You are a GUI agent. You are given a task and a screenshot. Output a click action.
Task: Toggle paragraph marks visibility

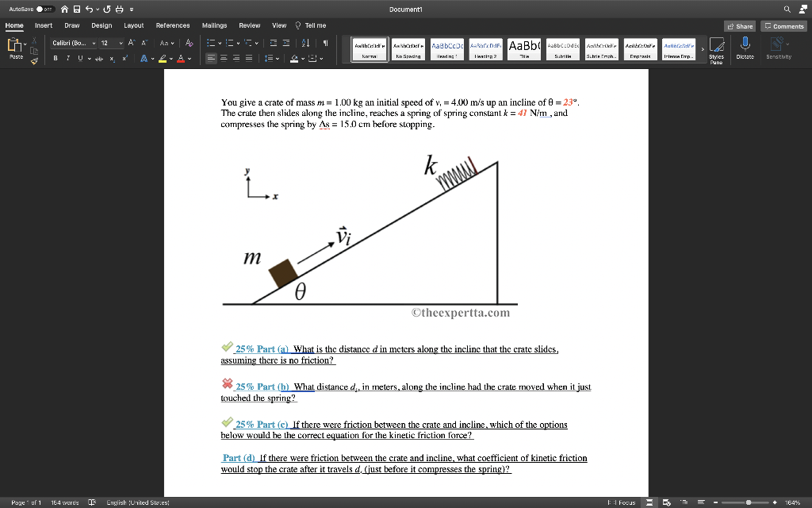coord(326,43)
